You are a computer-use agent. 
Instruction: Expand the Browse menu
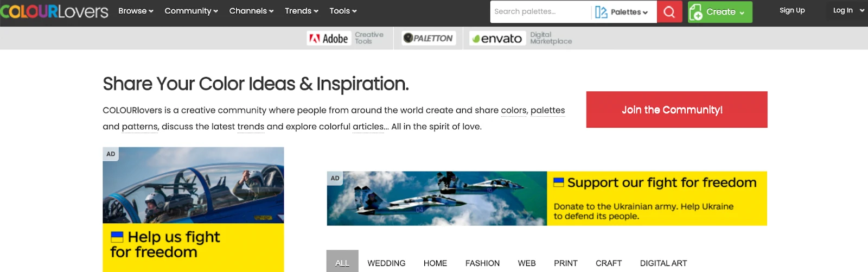136,11
